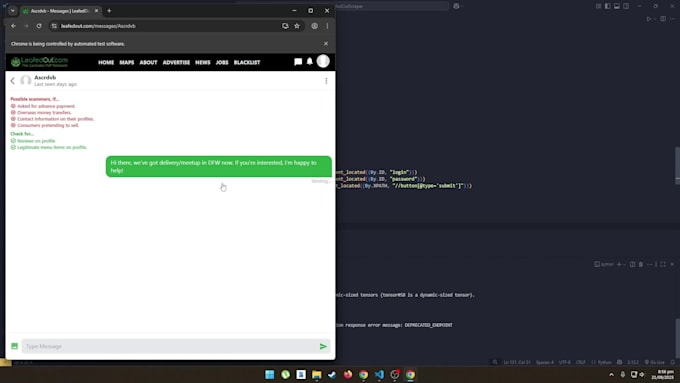The width and height of the screenshot is (680, 383).
Task: Go to the MAPS page
Action: 127,62
